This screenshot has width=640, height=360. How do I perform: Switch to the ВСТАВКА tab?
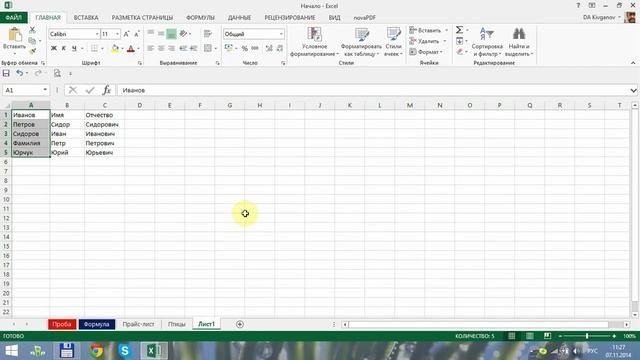(x=86, y=18)
